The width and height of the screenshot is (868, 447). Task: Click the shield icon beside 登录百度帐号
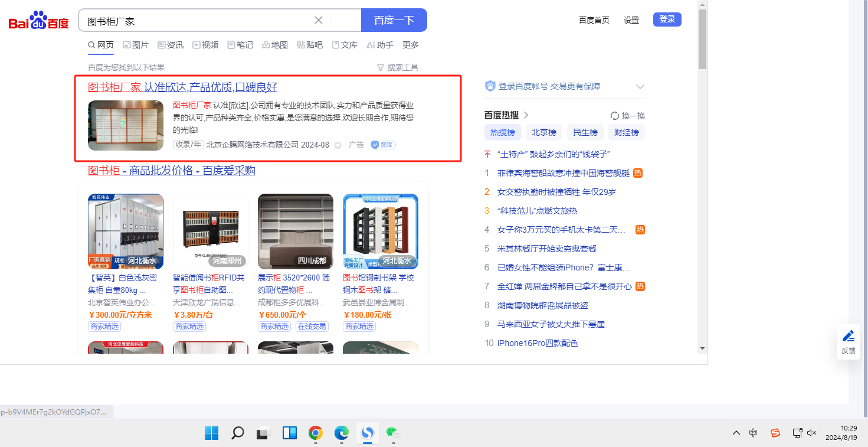pyautogui.click(x=490, y=86)
